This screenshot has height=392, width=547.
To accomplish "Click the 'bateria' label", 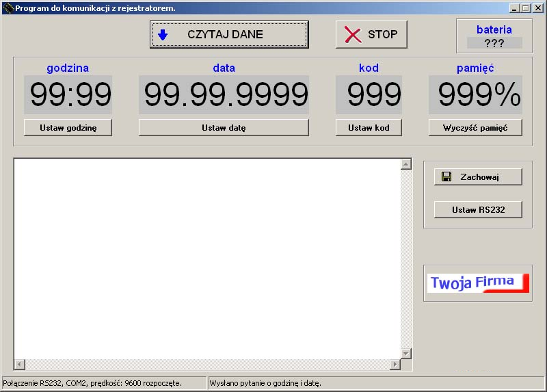I will [494, 29].
